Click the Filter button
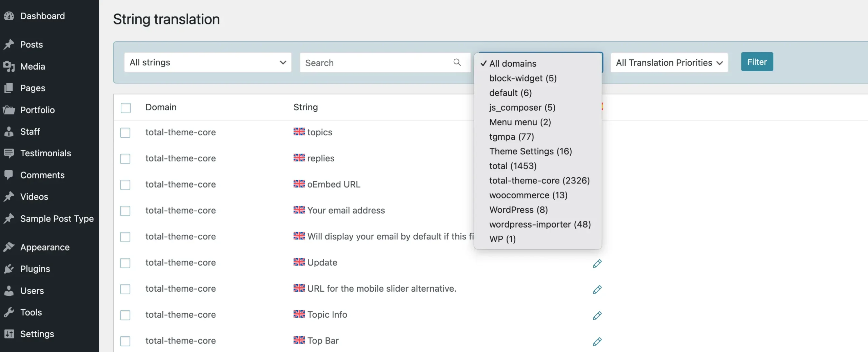This screenshot has width=868, height=352. [757, 62]
